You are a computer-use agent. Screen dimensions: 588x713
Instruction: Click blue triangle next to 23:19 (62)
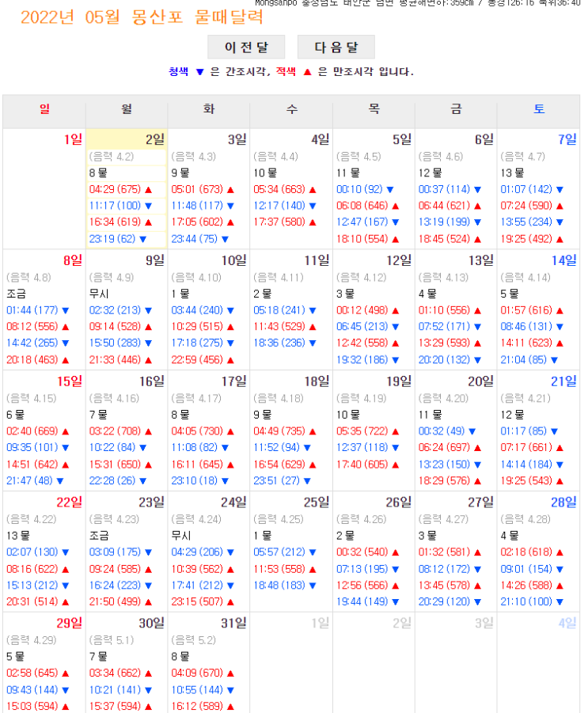142,239
